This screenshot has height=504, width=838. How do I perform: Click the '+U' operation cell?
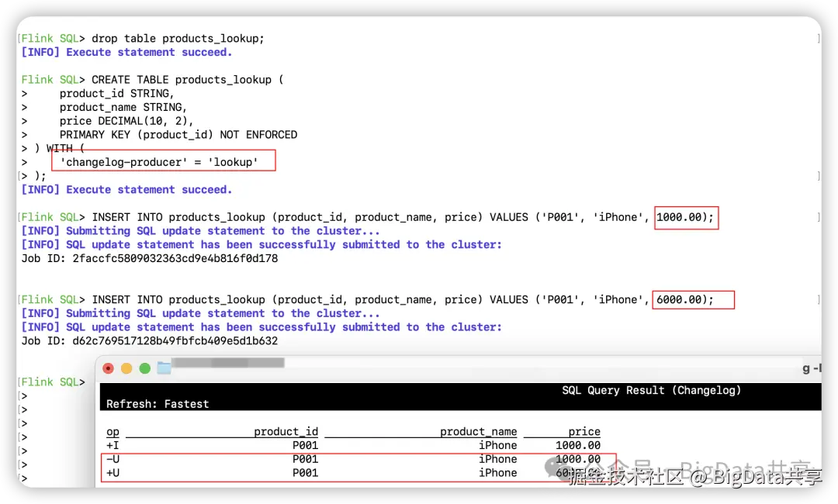point(113,473)
